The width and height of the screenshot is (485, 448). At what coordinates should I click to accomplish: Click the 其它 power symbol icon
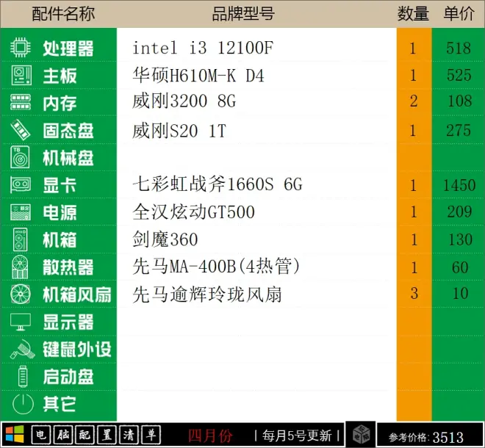pos(22,404)
